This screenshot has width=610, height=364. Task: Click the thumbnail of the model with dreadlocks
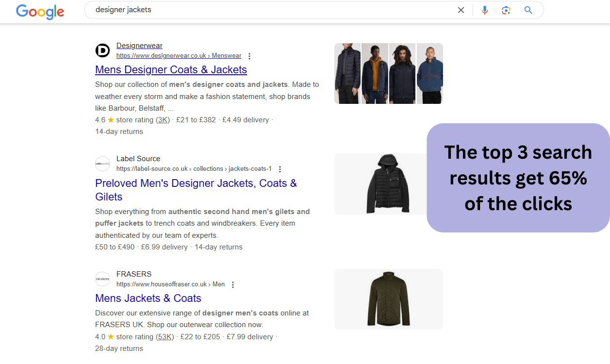[402, 73]
